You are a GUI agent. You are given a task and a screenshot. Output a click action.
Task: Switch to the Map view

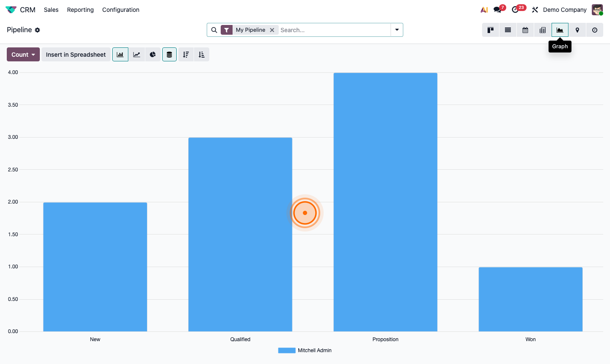577,30
